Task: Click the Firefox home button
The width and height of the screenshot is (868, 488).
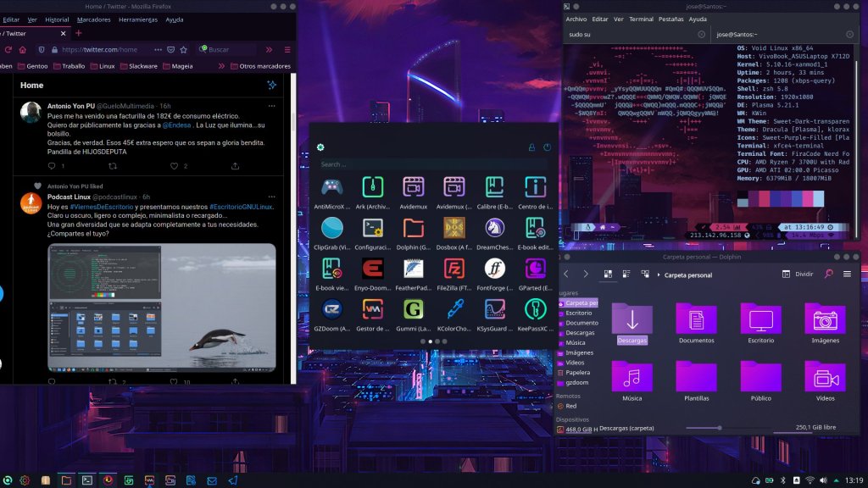Action: click(x=23, y=49)
